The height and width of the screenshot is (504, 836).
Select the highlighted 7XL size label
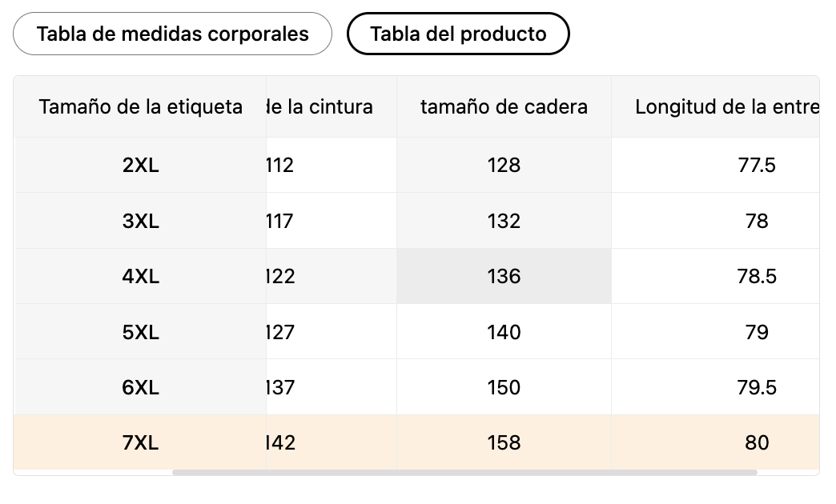[x=140, y=443]
